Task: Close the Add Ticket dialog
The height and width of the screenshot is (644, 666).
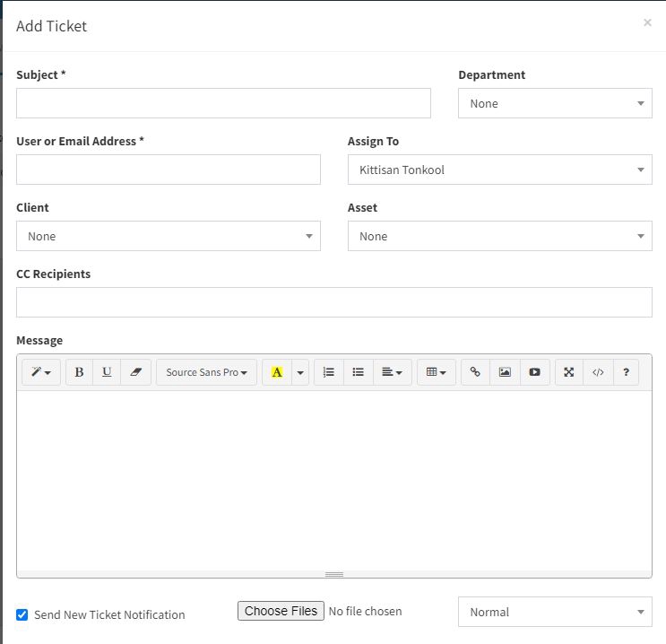Action: (x=647, y=23)
